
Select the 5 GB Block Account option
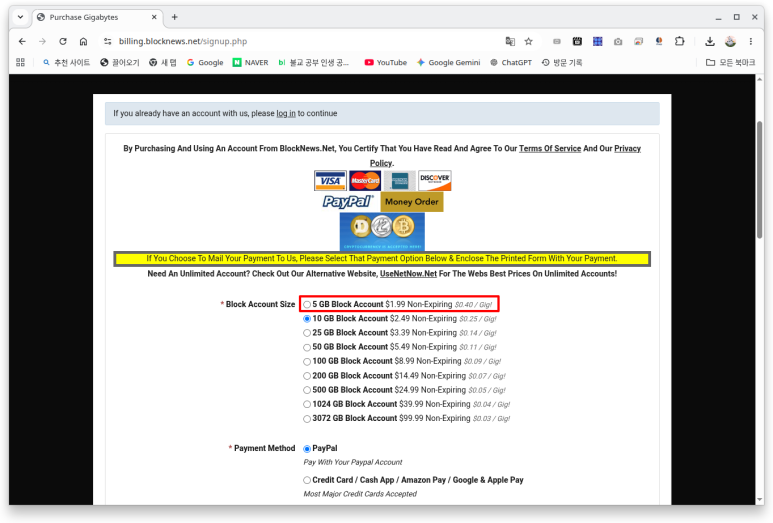tap(307, 305)
